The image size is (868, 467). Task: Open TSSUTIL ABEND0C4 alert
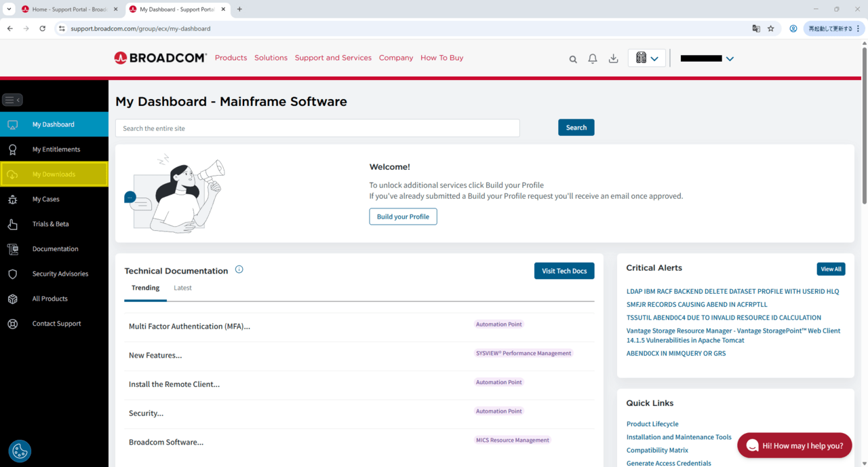pos(724,318)
